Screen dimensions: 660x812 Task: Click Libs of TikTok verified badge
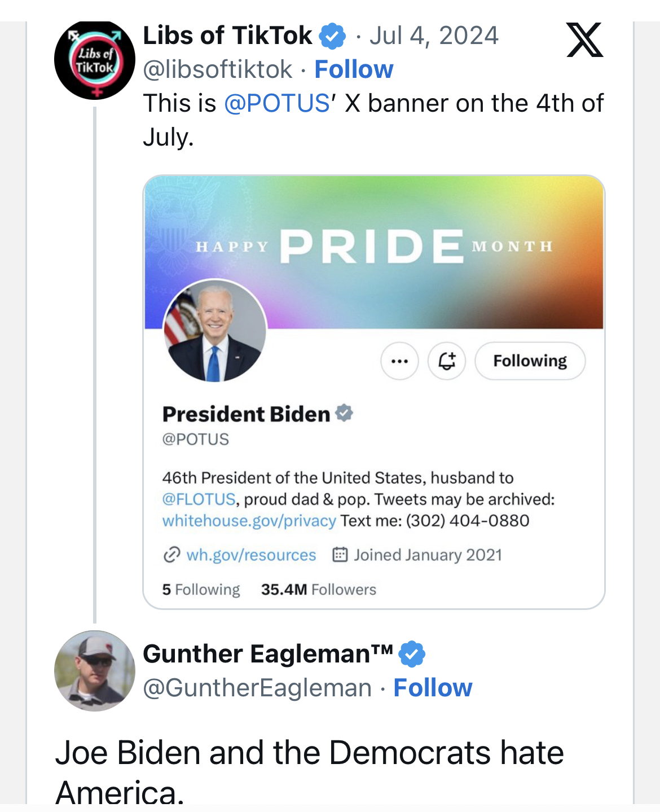tap(333, 36)
